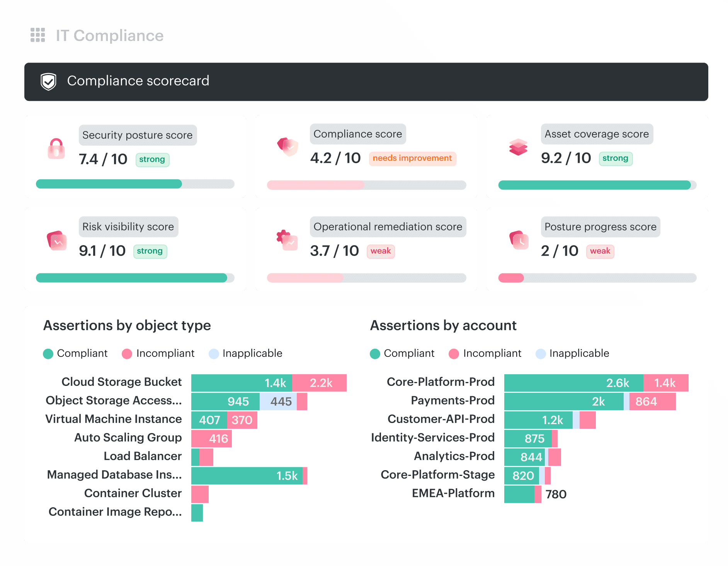Click the Posture progress score bar
This screenshot has width=728, height=566.
click(x=597, y=278)
